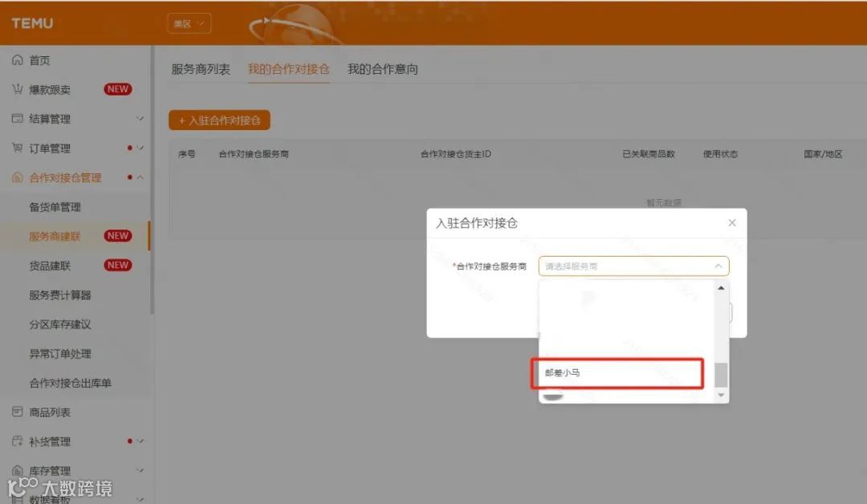Click the cart icon beside 订单管理
867x504 pixels.
[18, 148]
